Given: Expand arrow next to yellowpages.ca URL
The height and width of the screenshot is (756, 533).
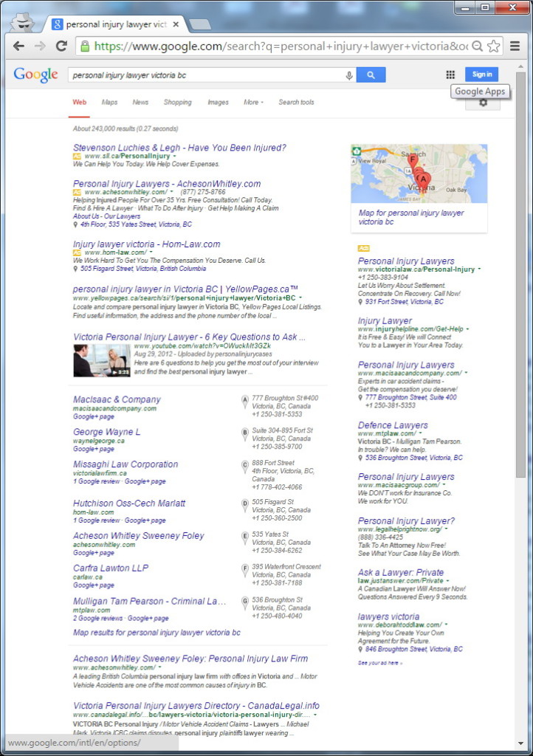Looking at the screenshot, I should click(x=300, y=298).
